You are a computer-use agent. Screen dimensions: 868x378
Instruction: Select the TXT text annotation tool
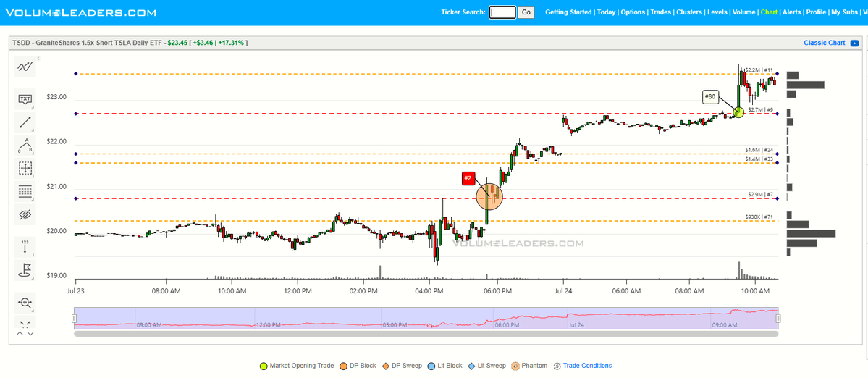pos(25,99)
